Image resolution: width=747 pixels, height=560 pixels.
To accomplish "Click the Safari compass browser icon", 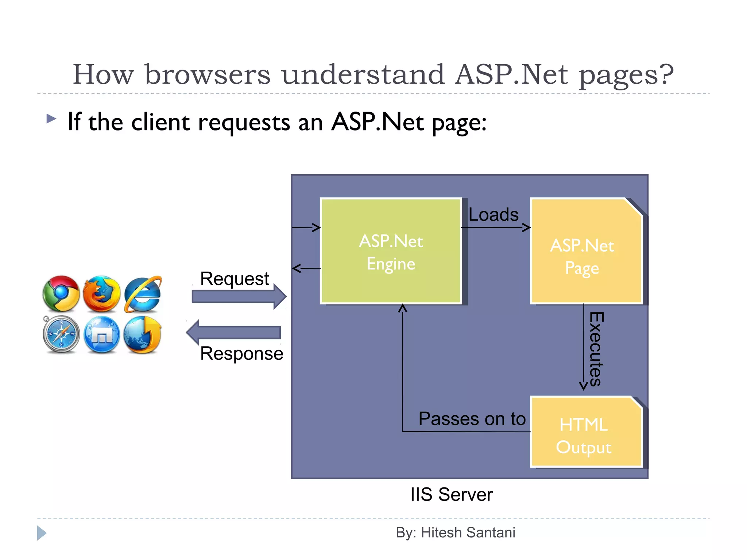I will pos(61,334).
